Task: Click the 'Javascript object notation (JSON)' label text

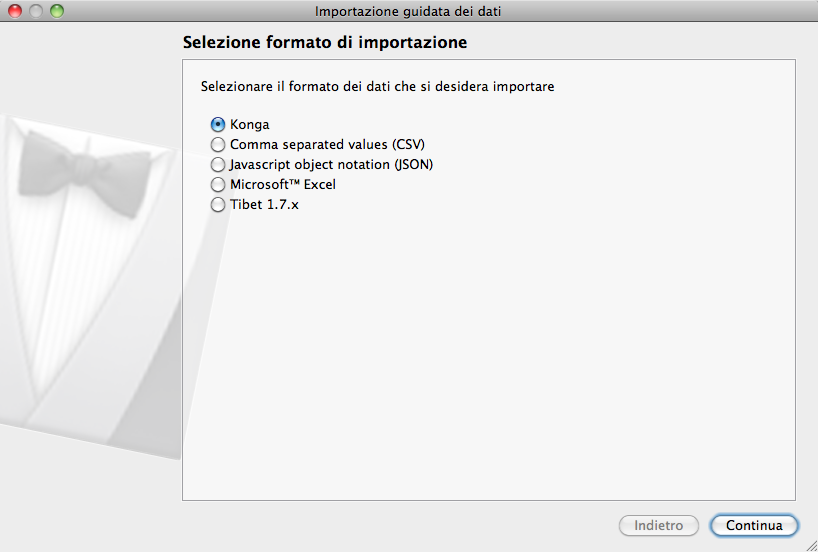Action: point(331,165)
